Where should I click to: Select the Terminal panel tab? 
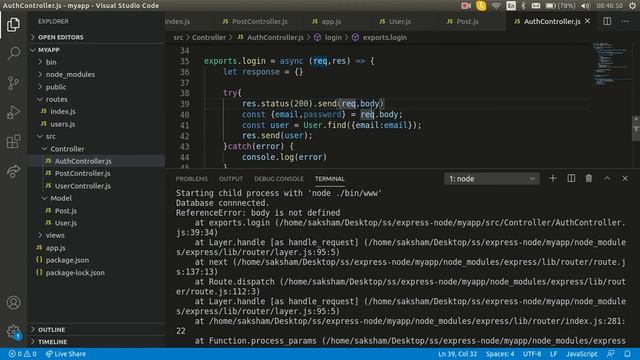pyautogui.click(x=329, y=179)
